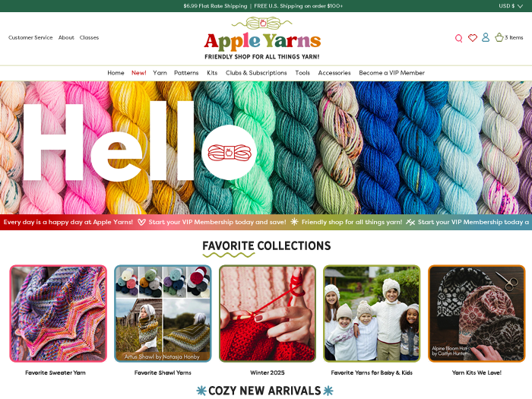Click the Apple Yarns logo
Screen dimensions: 532x399
(x=262, y=41)
